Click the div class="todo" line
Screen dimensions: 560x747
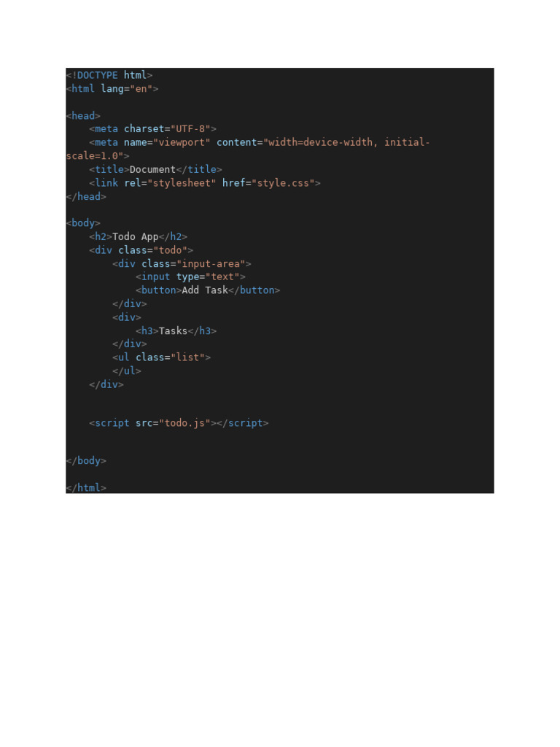pyautogui.click(x=141, y=250)
